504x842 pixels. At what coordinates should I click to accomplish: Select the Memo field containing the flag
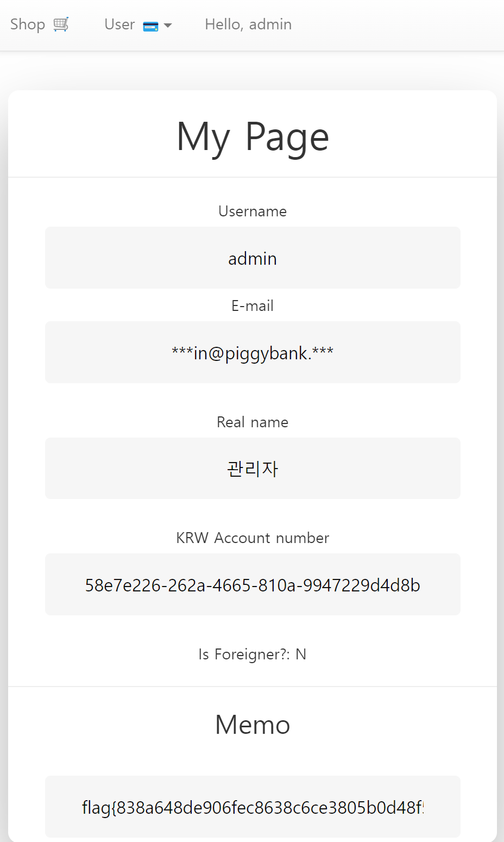point(252,807)
